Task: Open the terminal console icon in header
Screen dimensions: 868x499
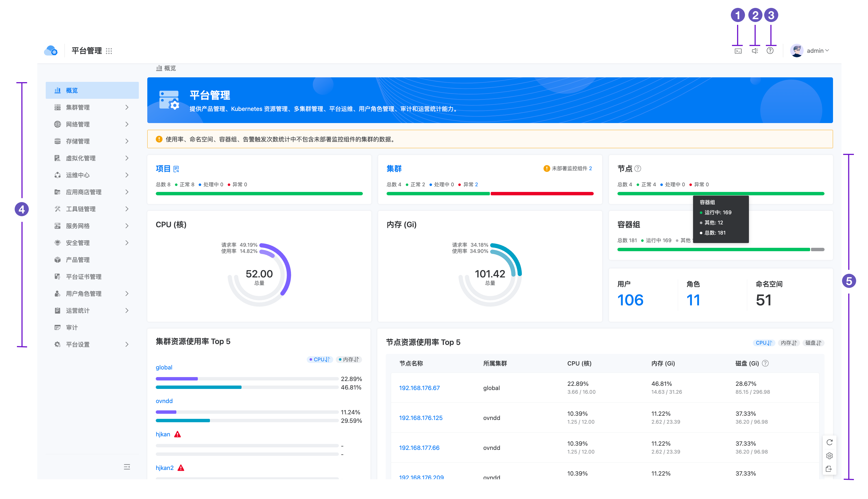Action: [x=738, y=51]
